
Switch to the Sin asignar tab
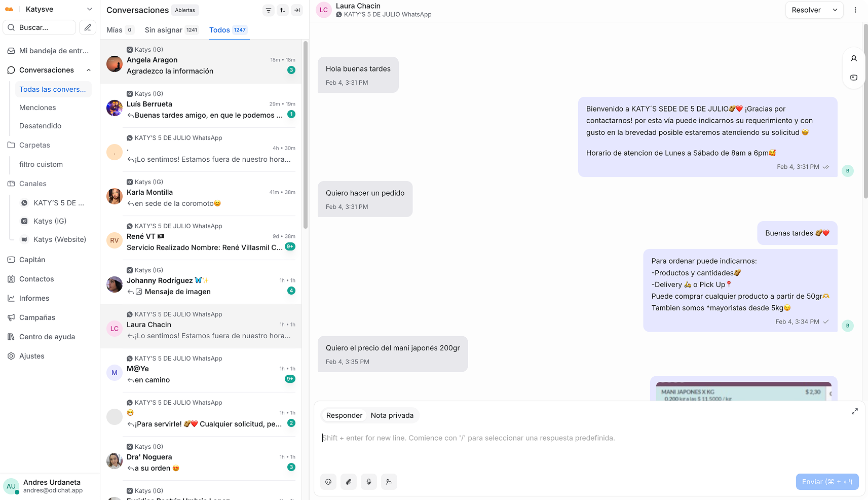click(171, 30)
